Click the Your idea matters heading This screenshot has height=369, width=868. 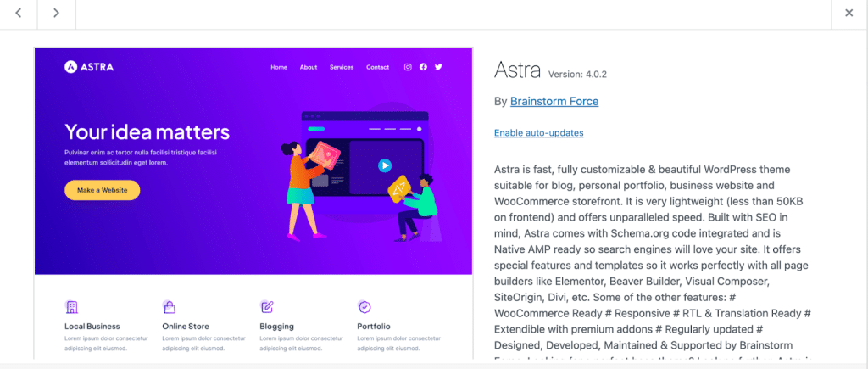147,131
